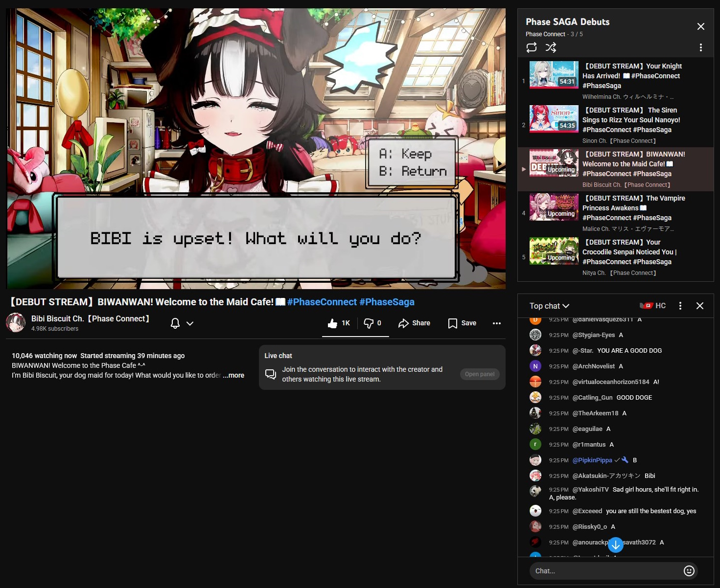Viewport: 720px width, 588px height.
Task: Click 'GOOD DOGE' chat message text
Action: [x=634, y=398]
